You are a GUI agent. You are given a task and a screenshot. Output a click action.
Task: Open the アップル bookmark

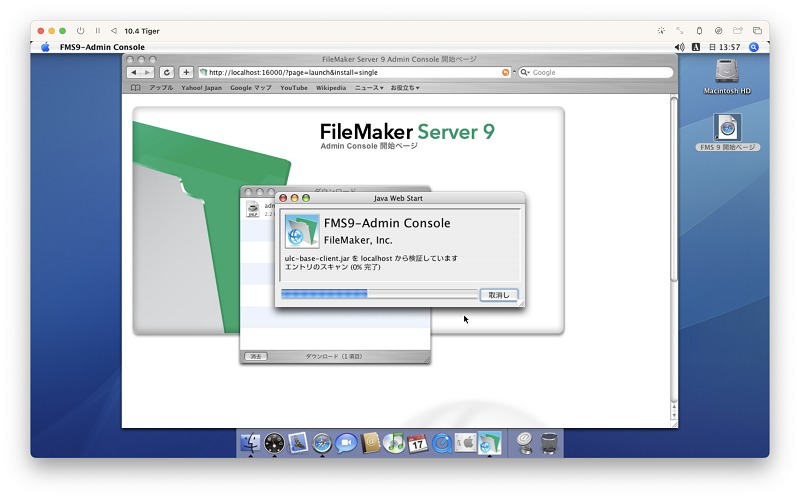[x=161, y=88]
